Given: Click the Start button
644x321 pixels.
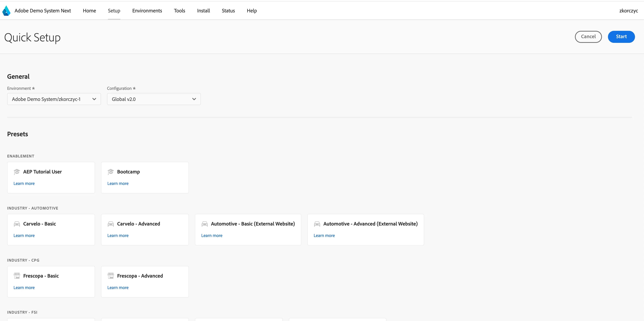Looking at the screenshot, I should 621,37.
